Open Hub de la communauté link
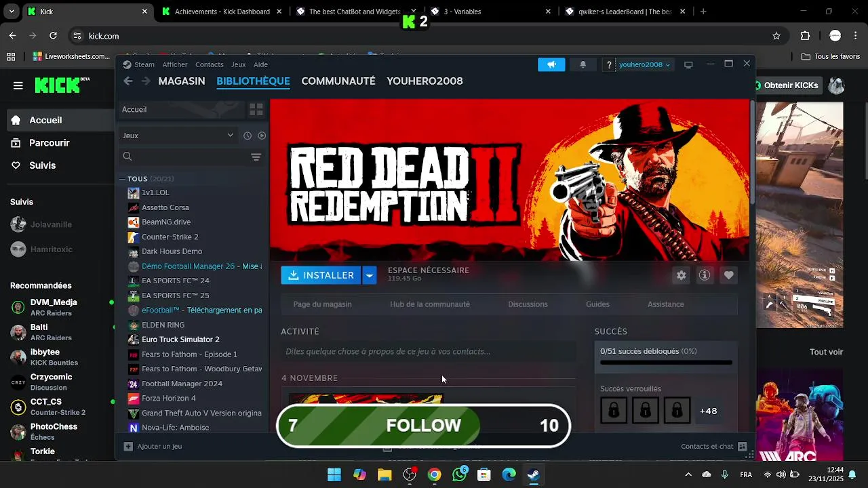This screenshot has width=868, height=488. tap(430, 304)
